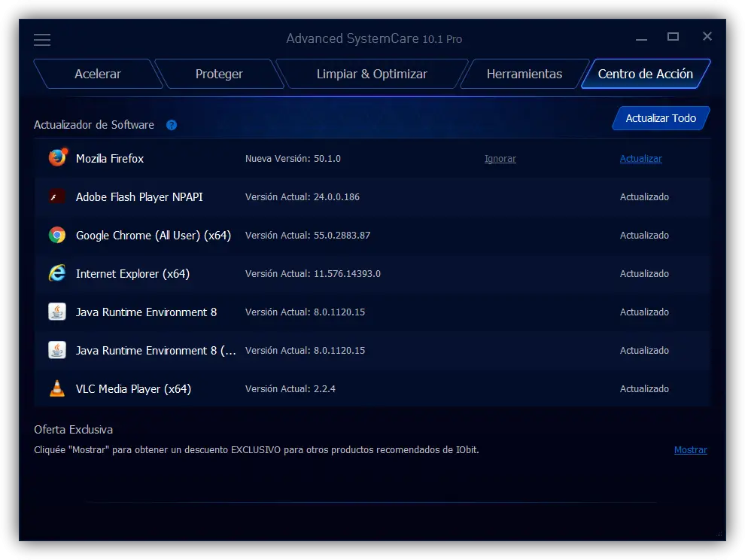Click Versión Actual: 11.576.14393.0 text

pyautogui.click(x=312, y=274)
